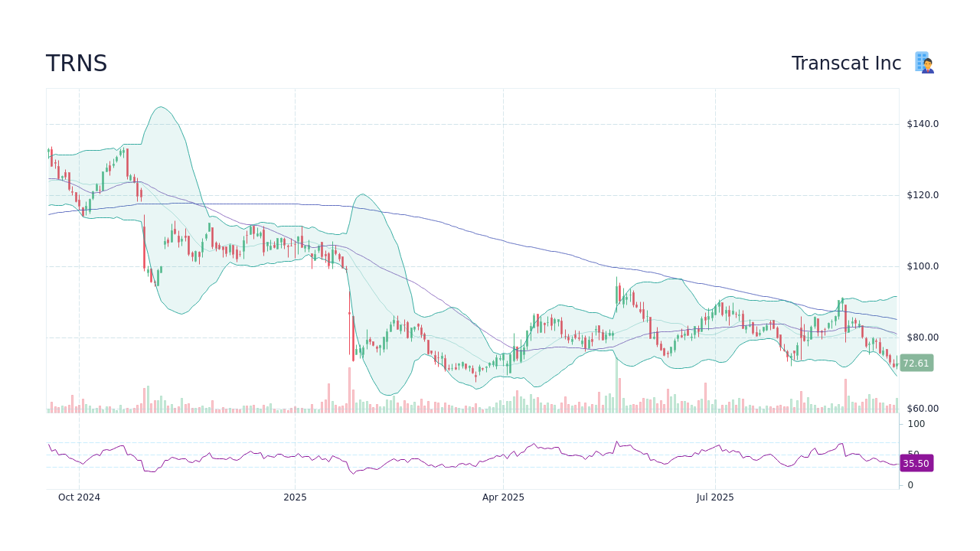Viewport: 980px width, 551px height.
Task: Select the TRNS ticker symbol heading
Action: tap(77, 64)
